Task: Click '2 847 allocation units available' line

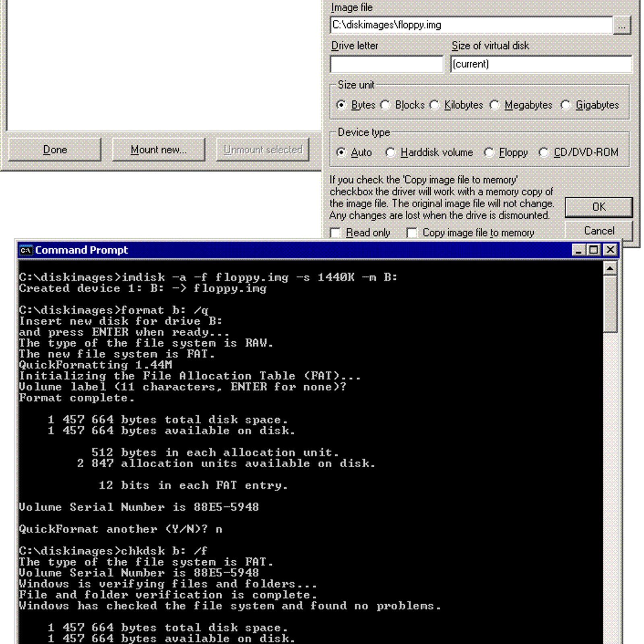Action: coord(226,464)
